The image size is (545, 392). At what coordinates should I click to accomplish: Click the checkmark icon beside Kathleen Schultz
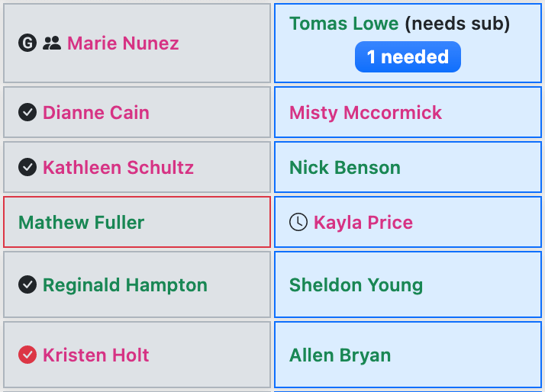[27, 167]
